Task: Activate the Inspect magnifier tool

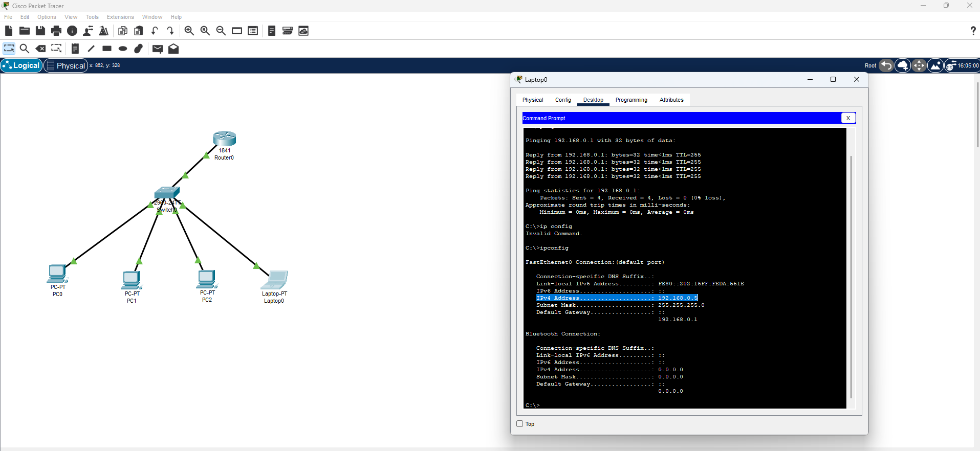Action: click(x=25, y=49)
